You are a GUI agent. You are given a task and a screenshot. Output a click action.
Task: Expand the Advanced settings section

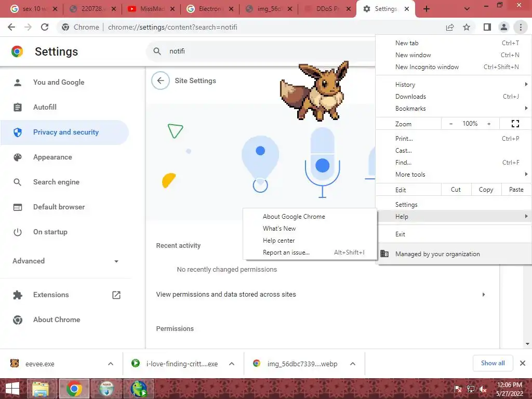point(65,261)
